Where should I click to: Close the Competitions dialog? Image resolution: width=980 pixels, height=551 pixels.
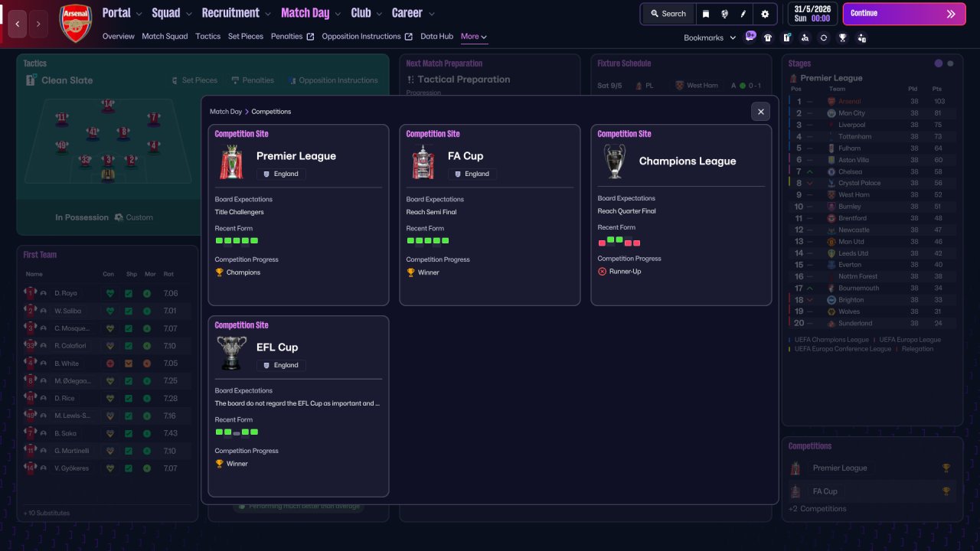click(x=760, y=112)
